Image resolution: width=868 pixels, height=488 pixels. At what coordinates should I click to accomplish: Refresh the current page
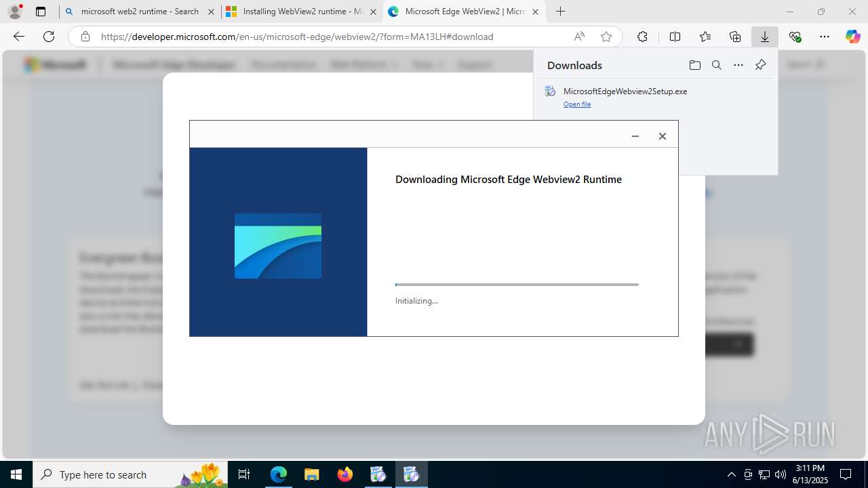tap(49, 37)
